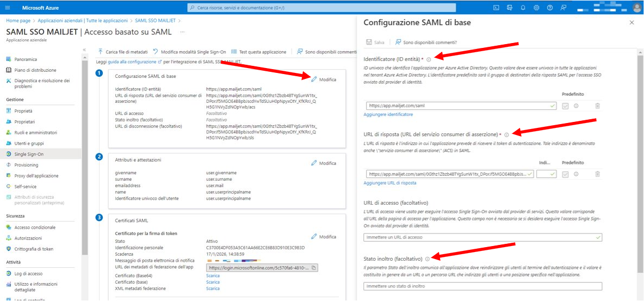Download the Certificato (Base64) via Scarica
644x301 pixels.
click(x=213, y=275)
